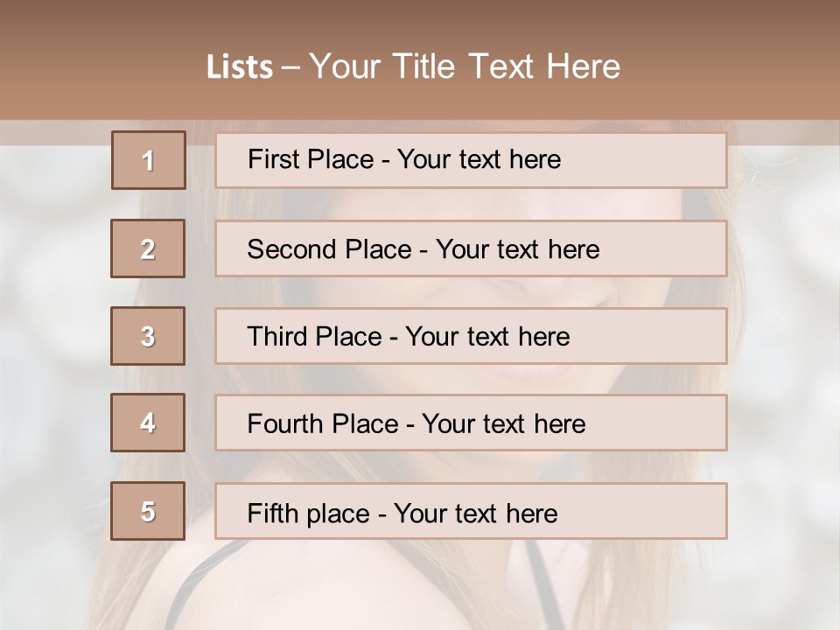Viewport: 840px width, 630px height.
Task: Click the First Place text bar
Action: [x=404, y=159]
